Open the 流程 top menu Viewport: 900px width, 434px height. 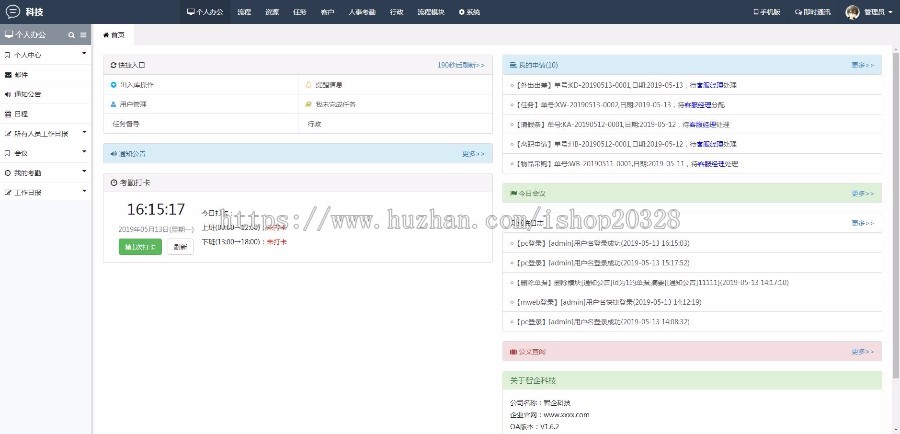[x=244, y=11]
